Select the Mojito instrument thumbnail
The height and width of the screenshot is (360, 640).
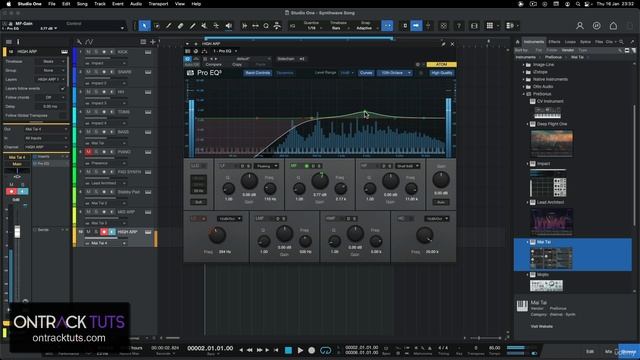click(x=546, y=286)
